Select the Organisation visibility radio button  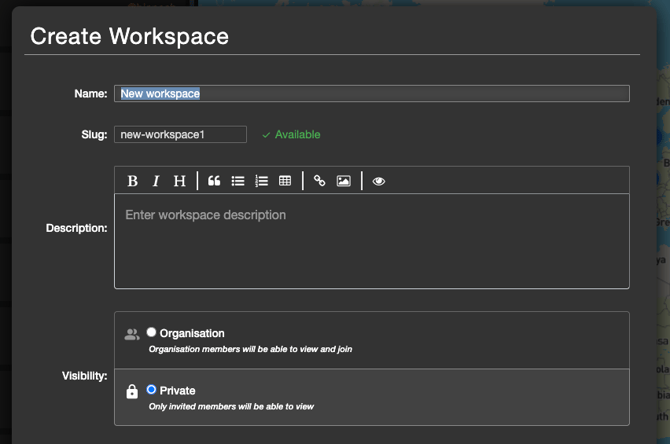tap(151, 332)
